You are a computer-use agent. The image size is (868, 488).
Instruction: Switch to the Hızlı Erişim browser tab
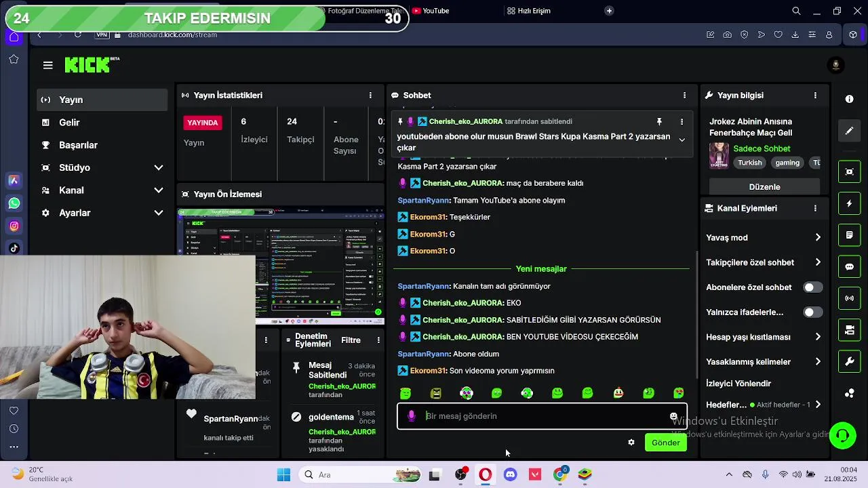point(529,11)
